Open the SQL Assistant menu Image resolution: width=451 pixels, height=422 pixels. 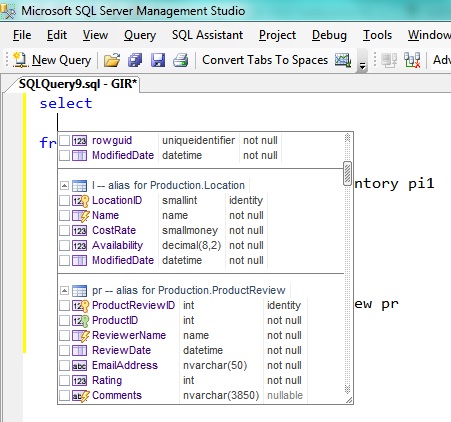(x=207, y=35)
